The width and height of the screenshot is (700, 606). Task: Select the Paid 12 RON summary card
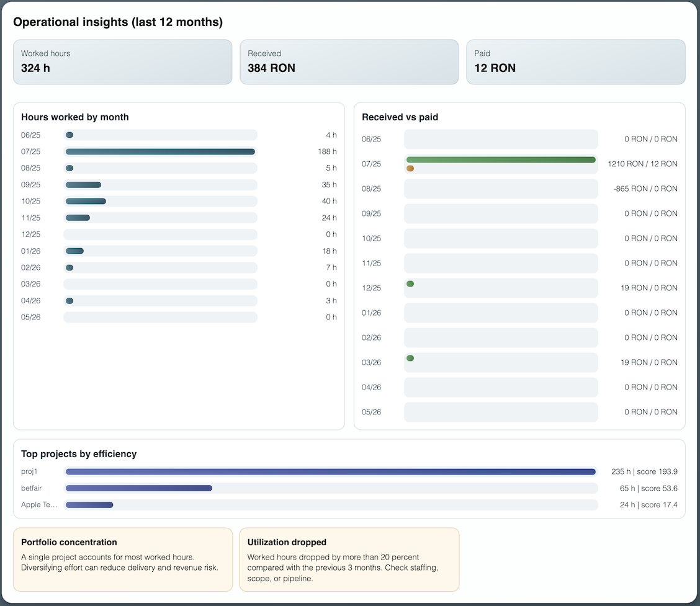point(576,62)
